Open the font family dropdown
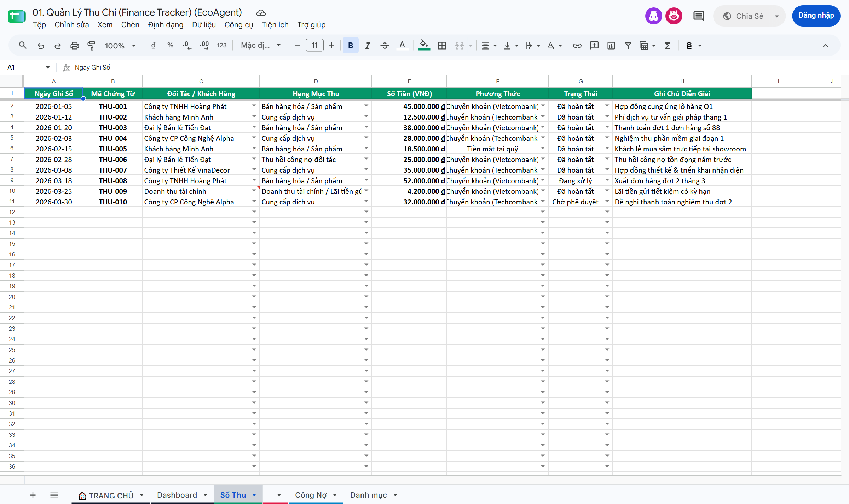This screenshot has height=504, width=849. coord(261,46)
